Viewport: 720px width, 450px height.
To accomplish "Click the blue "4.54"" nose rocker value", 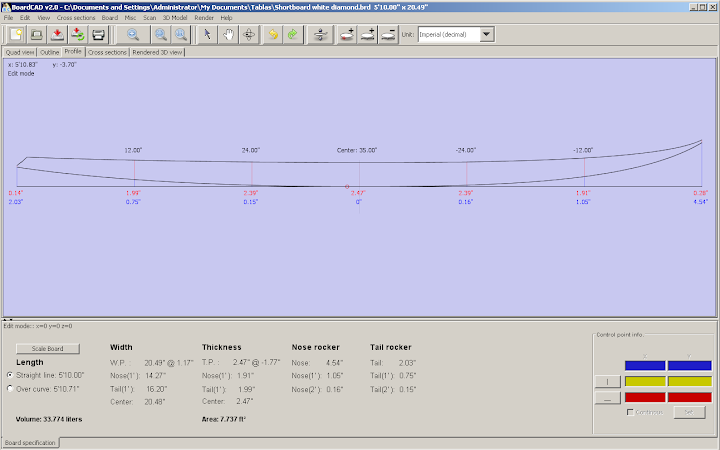I will pos(701,202).
